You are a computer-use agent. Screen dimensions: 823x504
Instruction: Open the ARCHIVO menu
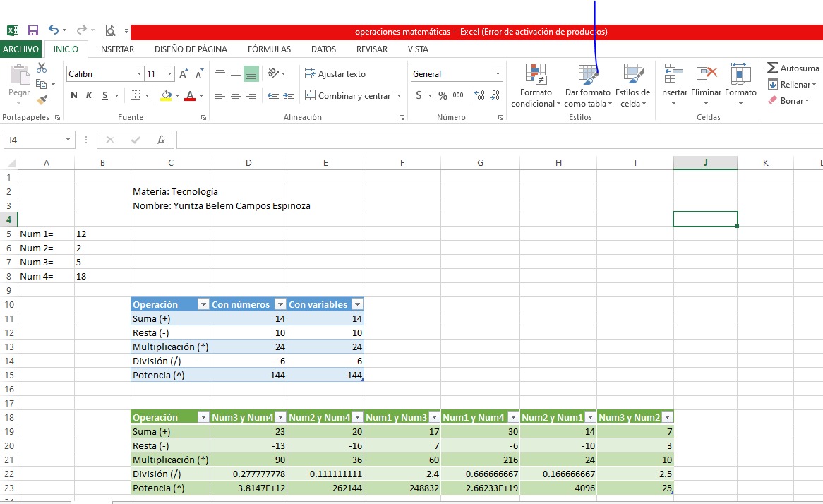pyautogui.click(x=20, y=49)
